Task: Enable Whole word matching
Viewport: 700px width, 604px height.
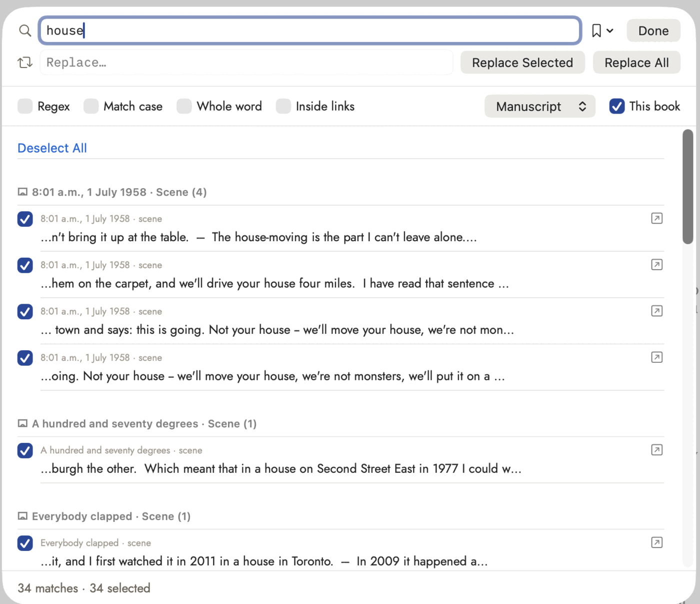Action: click(x=184, y=106)
